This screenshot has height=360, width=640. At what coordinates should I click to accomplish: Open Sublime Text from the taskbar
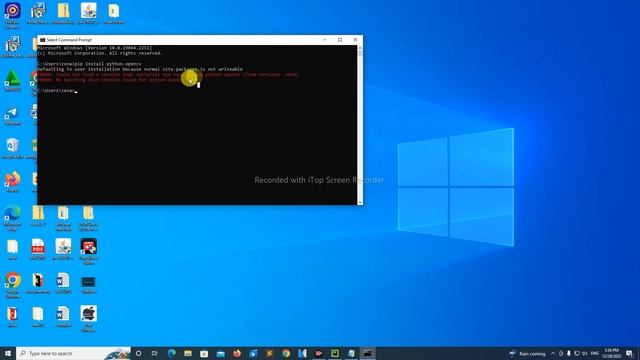click(269, 353)
